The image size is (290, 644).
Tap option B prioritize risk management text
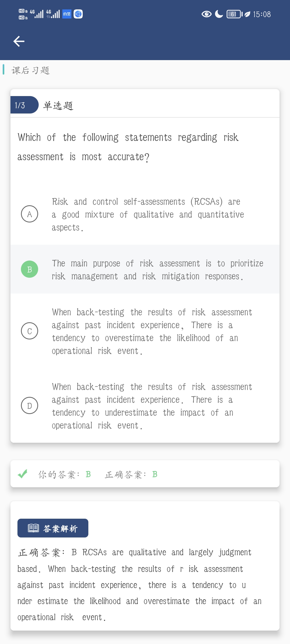pyautogui.click(x=157, y=270)
